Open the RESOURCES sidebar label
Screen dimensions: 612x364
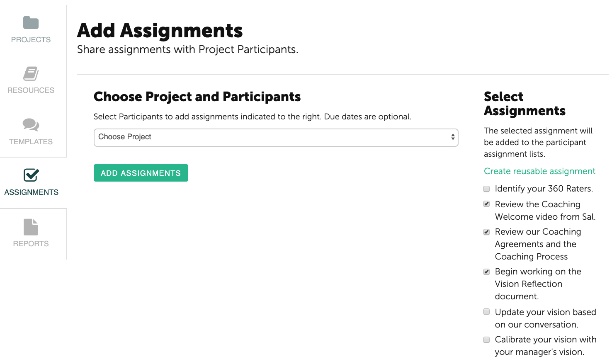click(x=31, y=90)
